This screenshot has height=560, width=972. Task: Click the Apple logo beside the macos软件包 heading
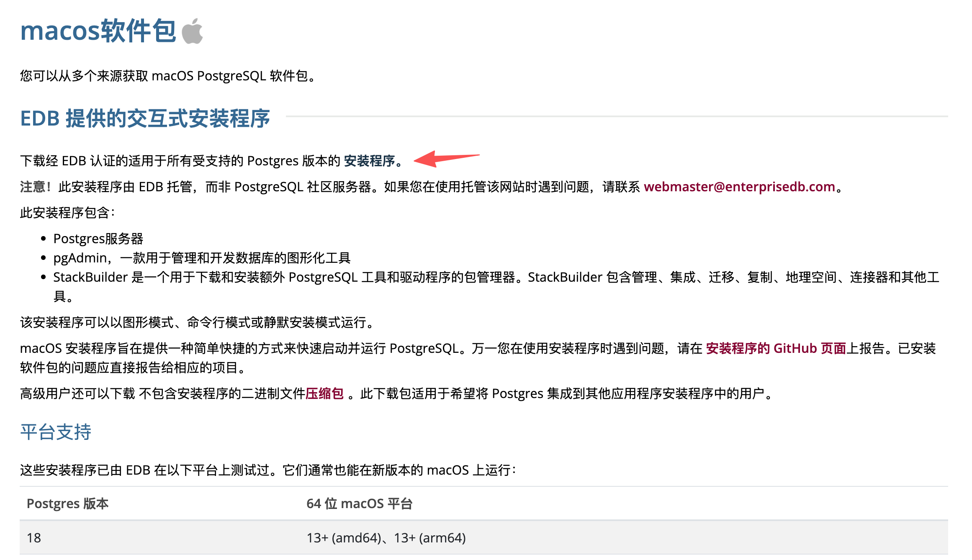coord(193,31)
